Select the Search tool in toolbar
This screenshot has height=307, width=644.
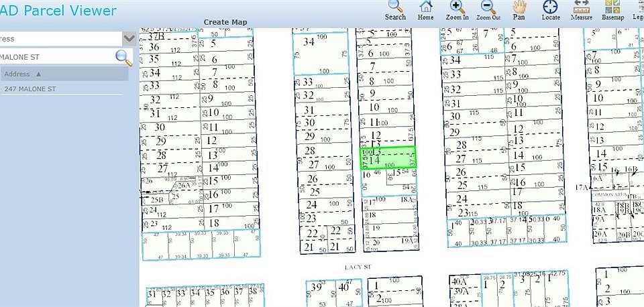395,10
